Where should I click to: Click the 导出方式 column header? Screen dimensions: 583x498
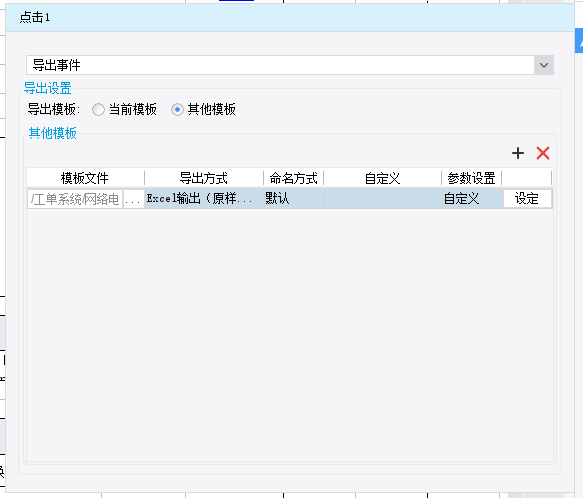[x=204, y=178]
